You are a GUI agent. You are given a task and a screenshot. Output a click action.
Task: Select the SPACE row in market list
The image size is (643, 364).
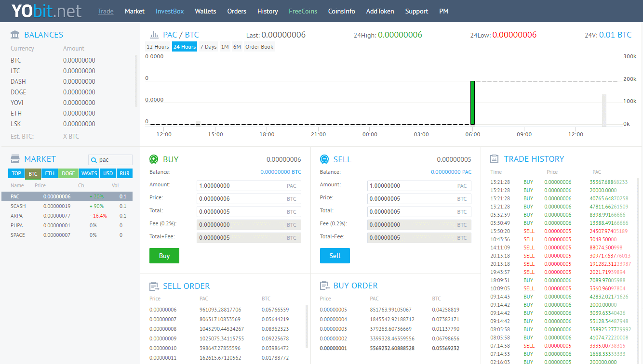67,235
